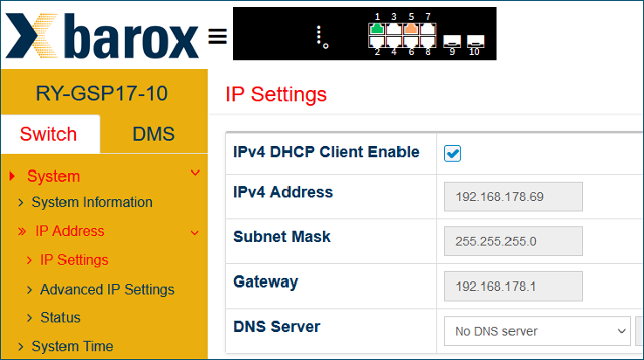Image resolution: width=644 pixels, height=360 pixels.
Task: Open Advanced IP Settings page
Action: (106, 289)
